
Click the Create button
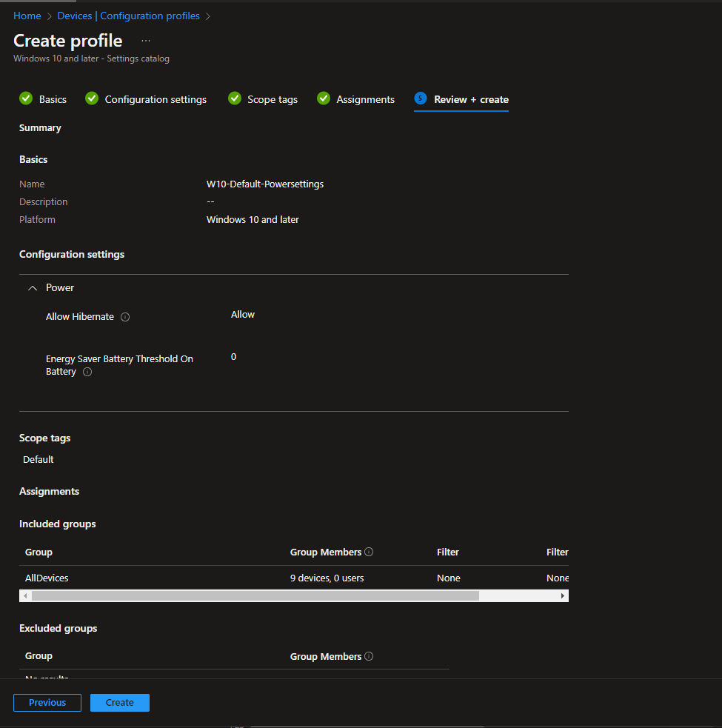coord(120,703)
